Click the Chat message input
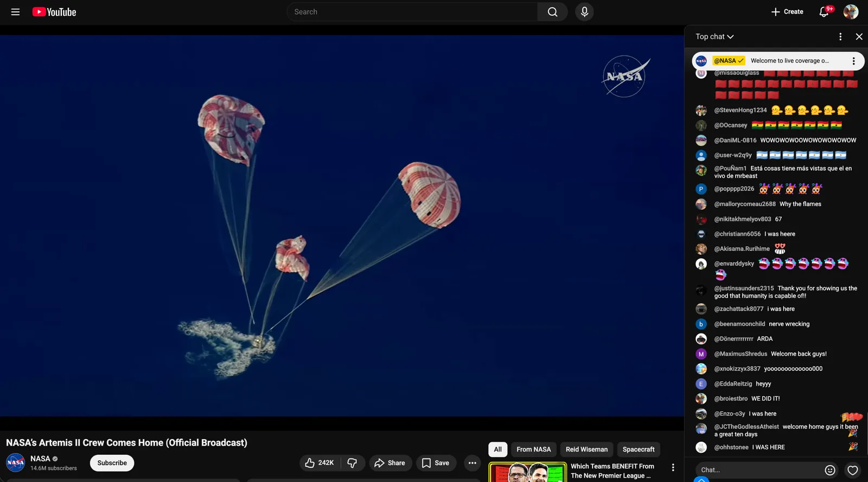The width and height of the screenshot is (868, 482). pos(759,470)
